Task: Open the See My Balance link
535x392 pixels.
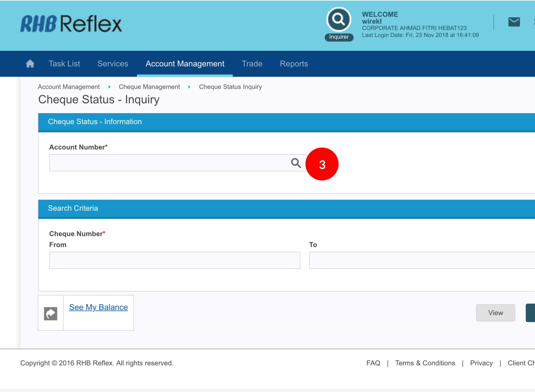Action: [98, 307]
